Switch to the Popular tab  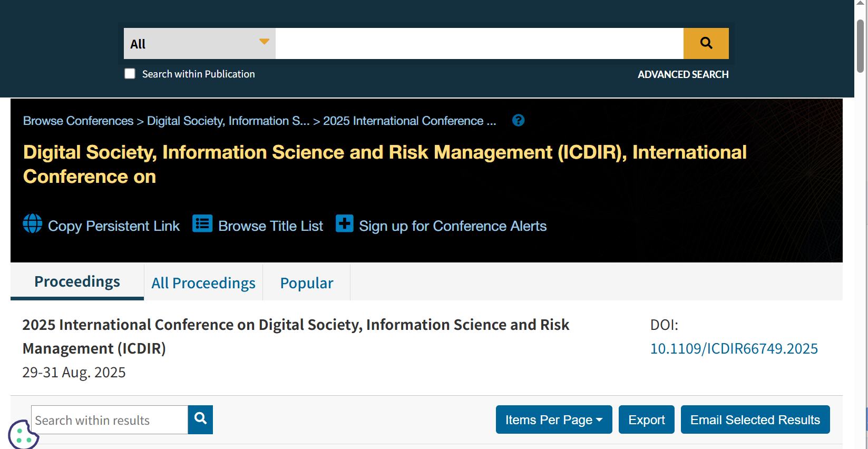pos(307,283)
